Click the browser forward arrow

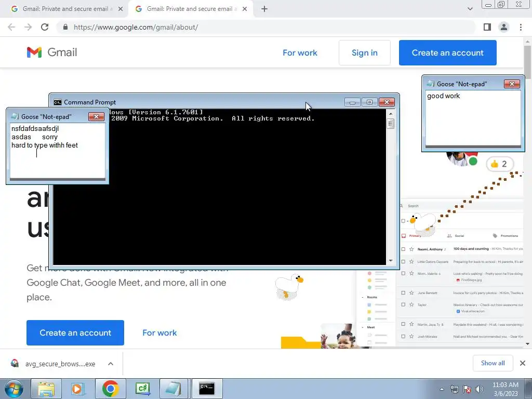click(28, 27)
